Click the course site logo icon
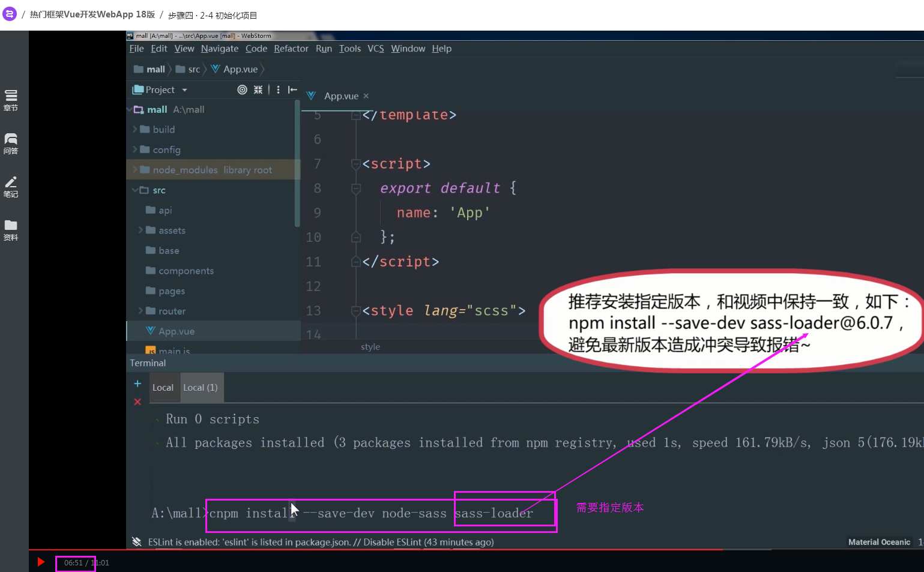This screenshot has height=572, width=924. point(10,14)
